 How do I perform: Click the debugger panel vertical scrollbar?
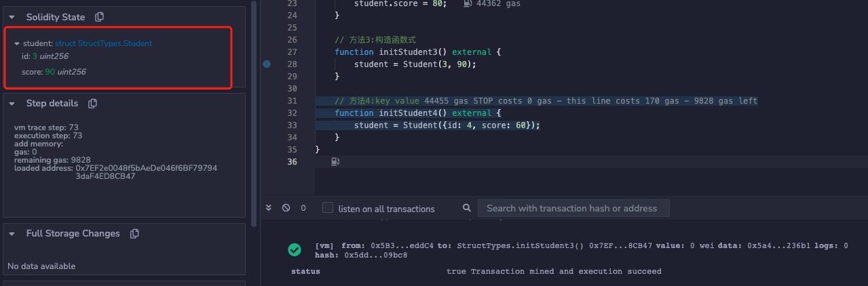point(254,108)
